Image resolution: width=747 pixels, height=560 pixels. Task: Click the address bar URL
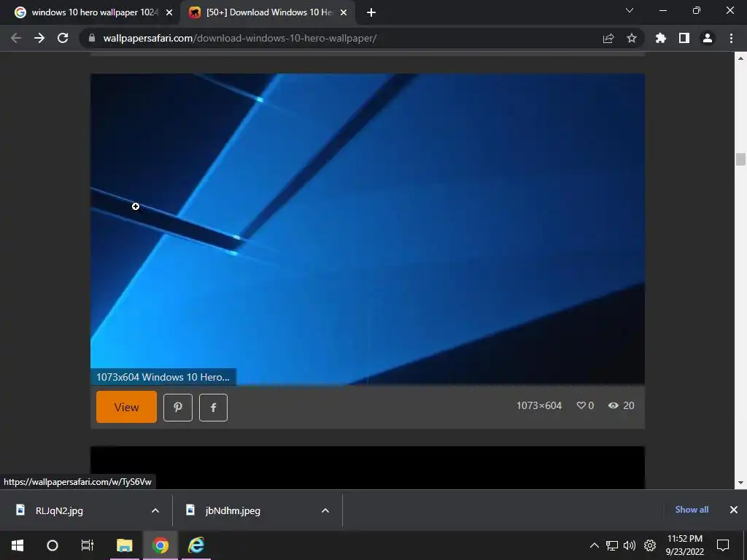click(x=239, y=38)
